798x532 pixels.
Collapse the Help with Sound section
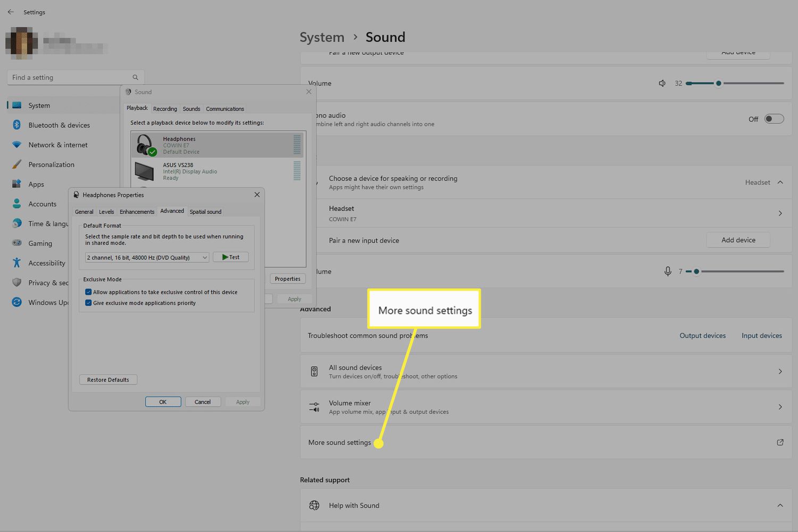pyautogui.click(x=780, y=505)
